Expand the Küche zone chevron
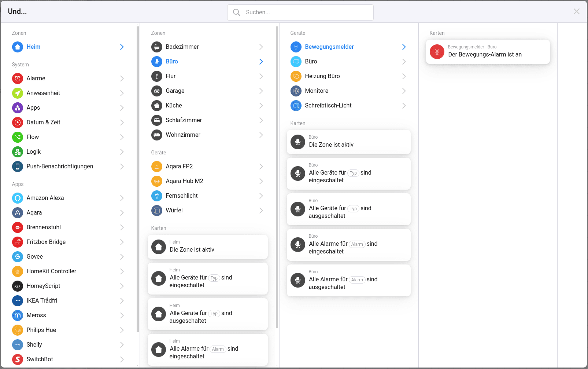Image resolution: width=588 pixels, height=369 pixels. tap(261, 106)
